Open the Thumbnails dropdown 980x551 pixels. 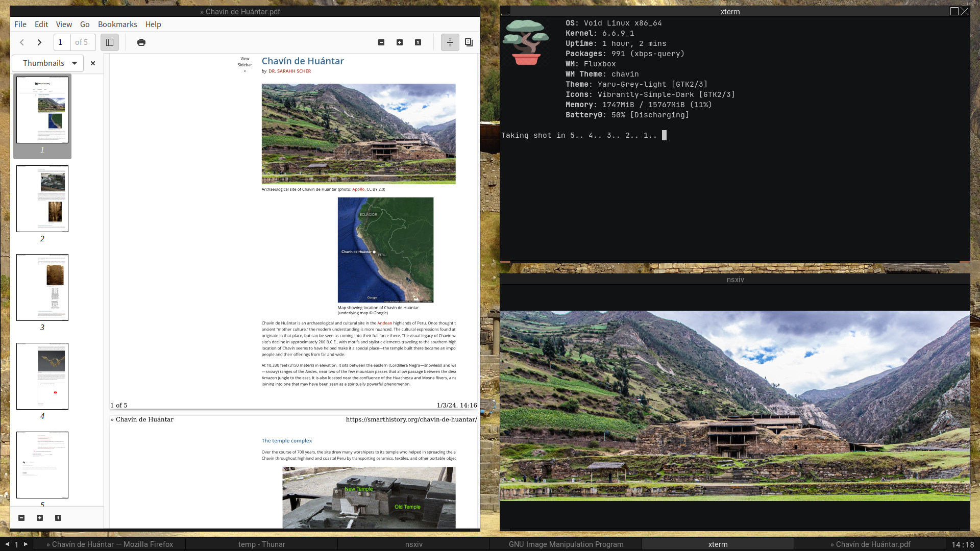[x=48, y=63]
